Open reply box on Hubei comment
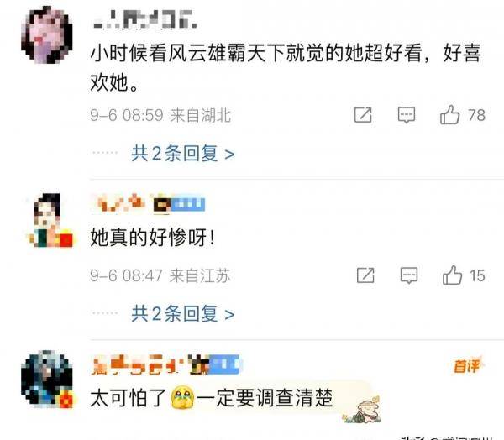Viewport: 504px width, 440px height. [x=407, y=115]
